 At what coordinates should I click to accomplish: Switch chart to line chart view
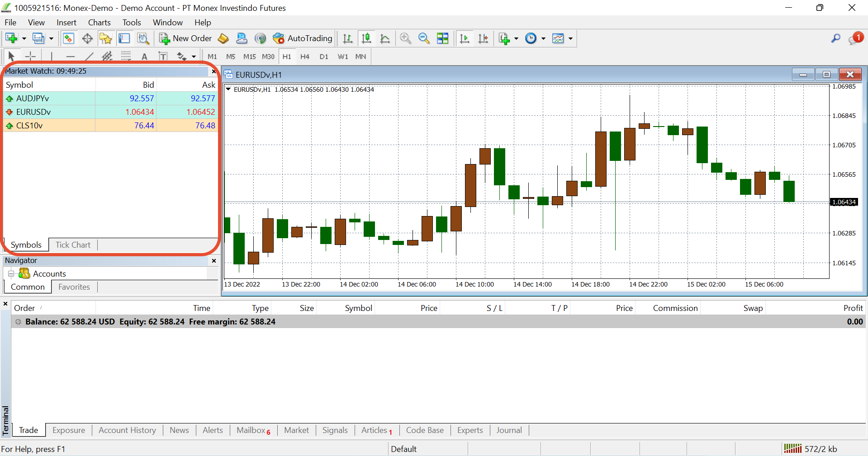(x=385, y=38)
